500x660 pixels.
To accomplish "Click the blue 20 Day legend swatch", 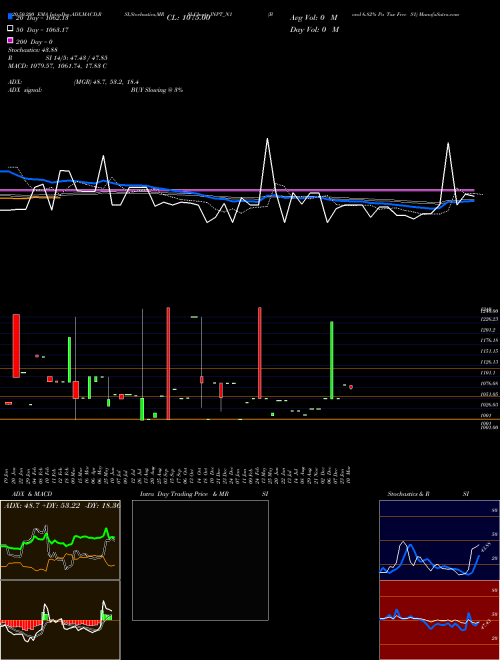I will click(x=10, y=17).
